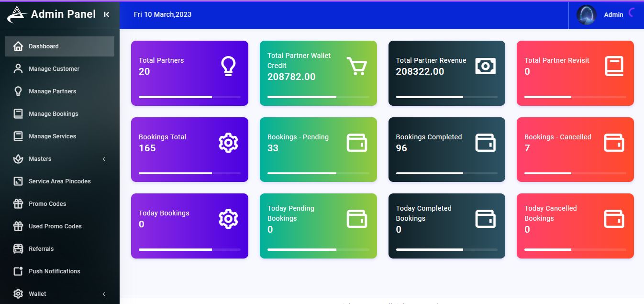The height and width of the screenshot is (304, 644).
Task: Go to Manage Partners page
Action: [59, 91]
